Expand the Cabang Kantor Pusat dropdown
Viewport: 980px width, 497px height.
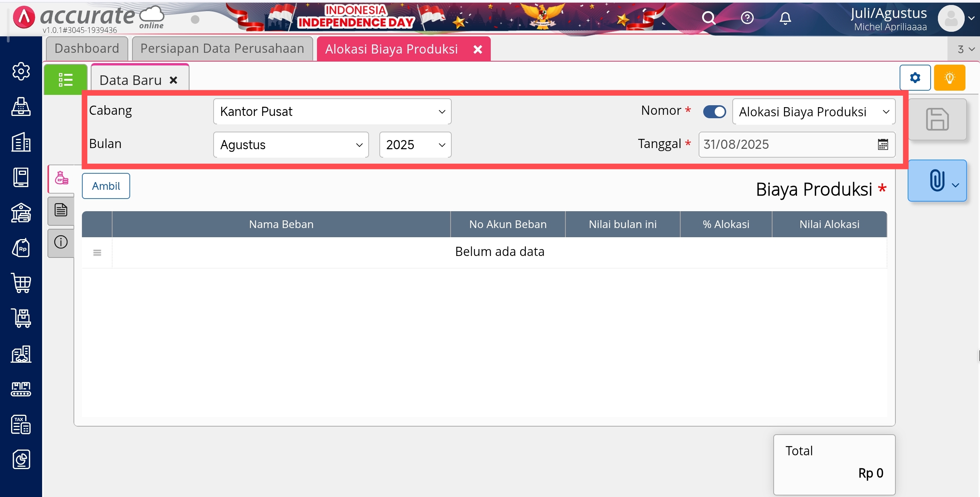coord(332,112)
